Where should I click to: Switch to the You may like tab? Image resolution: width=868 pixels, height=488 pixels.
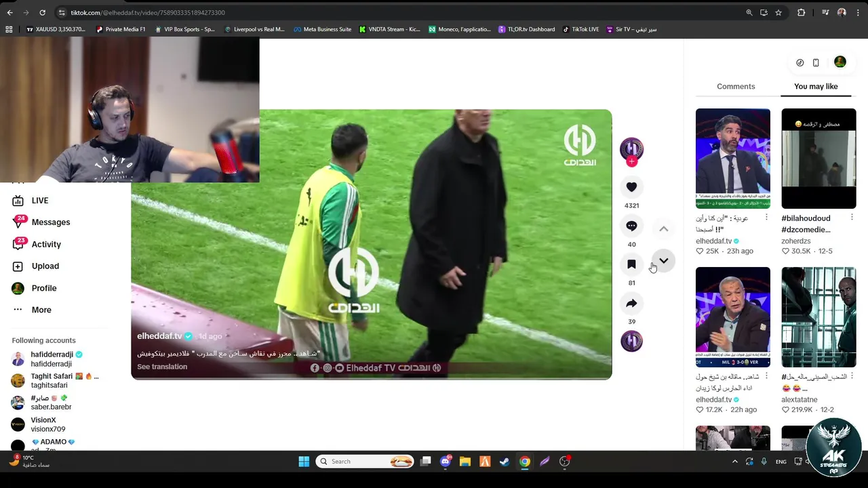pos(816,86)
